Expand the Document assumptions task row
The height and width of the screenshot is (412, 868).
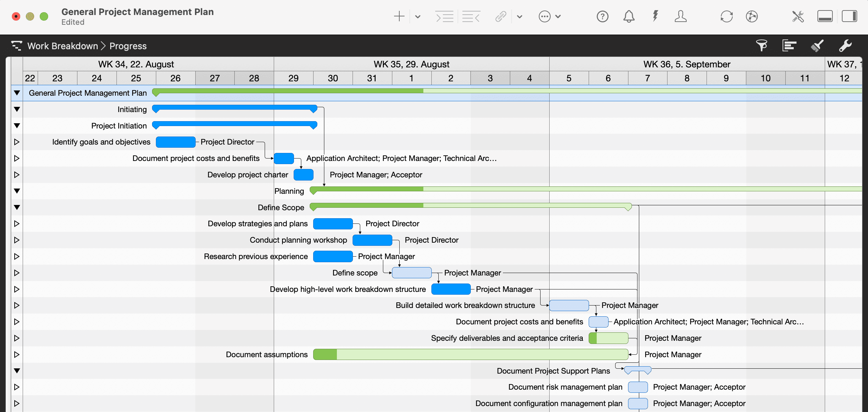click(17, 354)
